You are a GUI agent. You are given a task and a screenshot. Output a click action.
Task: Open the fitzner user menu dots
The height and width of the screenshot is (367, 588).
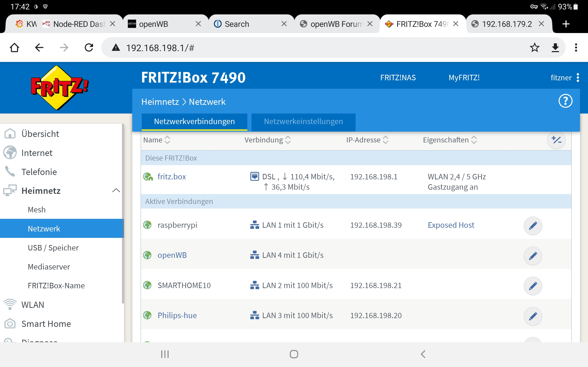click(x=578, y=78)
